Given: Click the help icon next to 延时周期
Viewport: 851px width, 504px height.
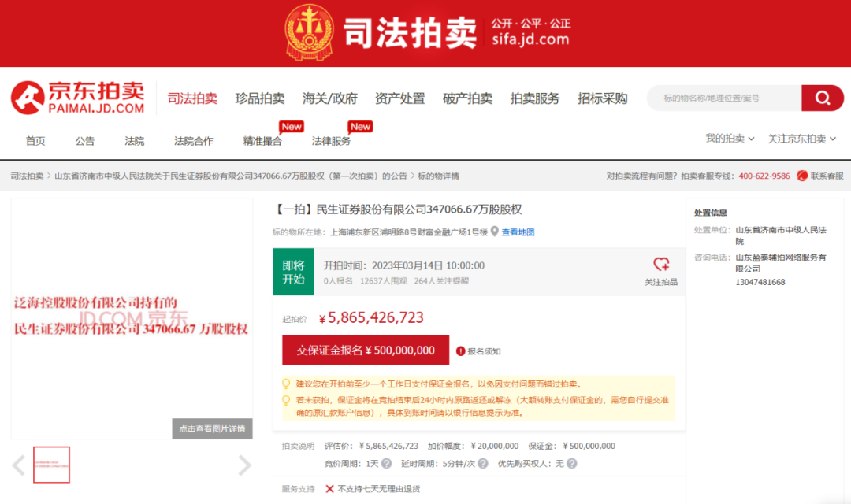Looking at the screenshot, I should [x=482, y=463].
